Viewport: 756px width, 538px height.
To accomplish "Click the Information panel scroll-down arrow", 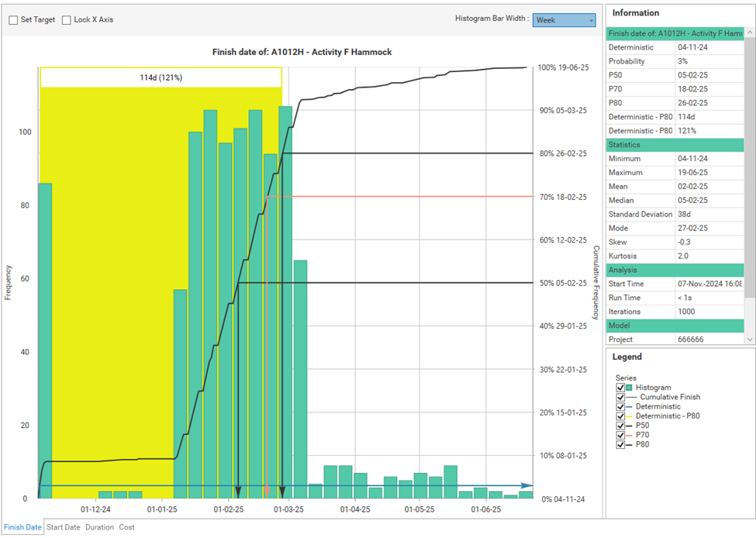I will click(749, 340).
